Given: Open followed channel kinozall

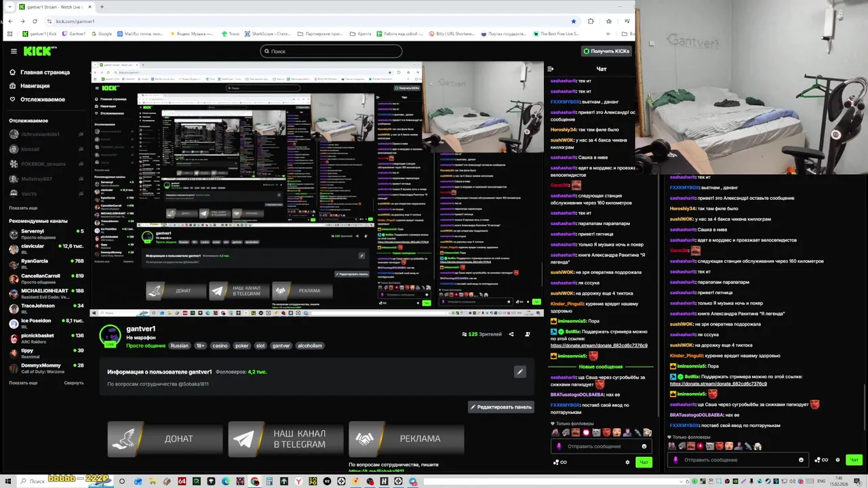Looking at the screenshot, I should point(45,149).
